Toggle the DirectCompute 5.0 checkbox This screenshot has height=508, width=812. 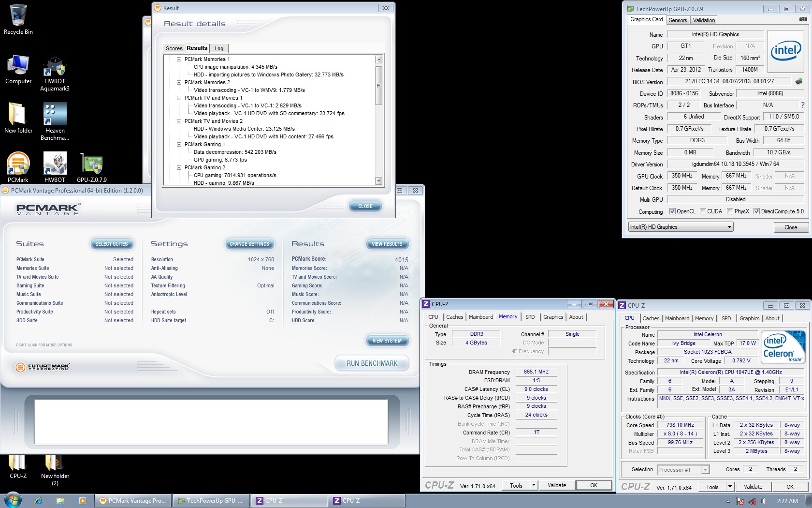coord(756,211)
